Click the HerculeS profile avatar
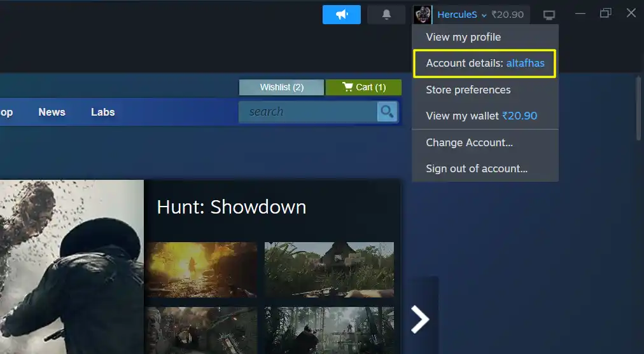 point(422,15)
